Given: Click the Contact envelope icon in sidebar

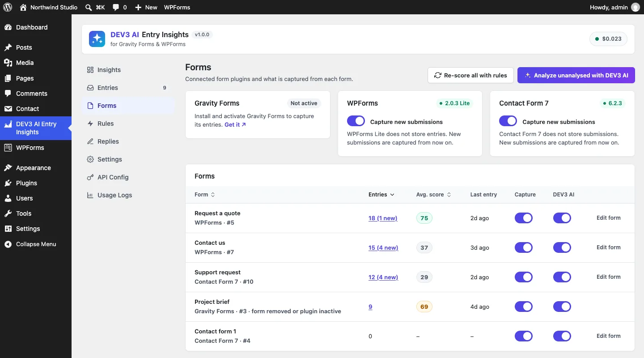Looking at the screenshot, I should point(8,109).
